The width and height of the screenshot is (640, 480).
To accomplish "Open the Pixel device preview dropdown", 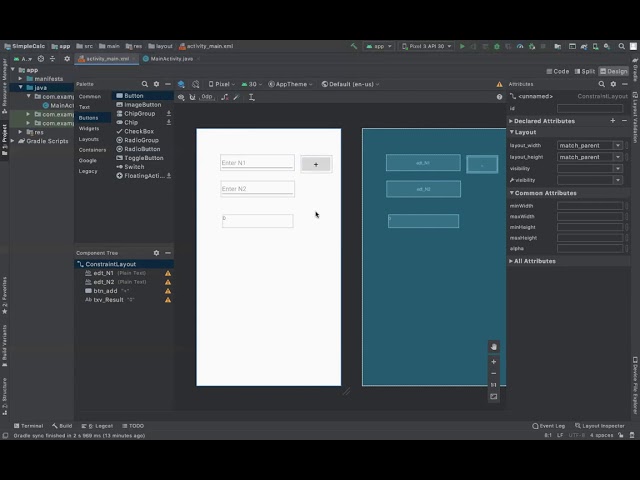I will coord(222,84).
